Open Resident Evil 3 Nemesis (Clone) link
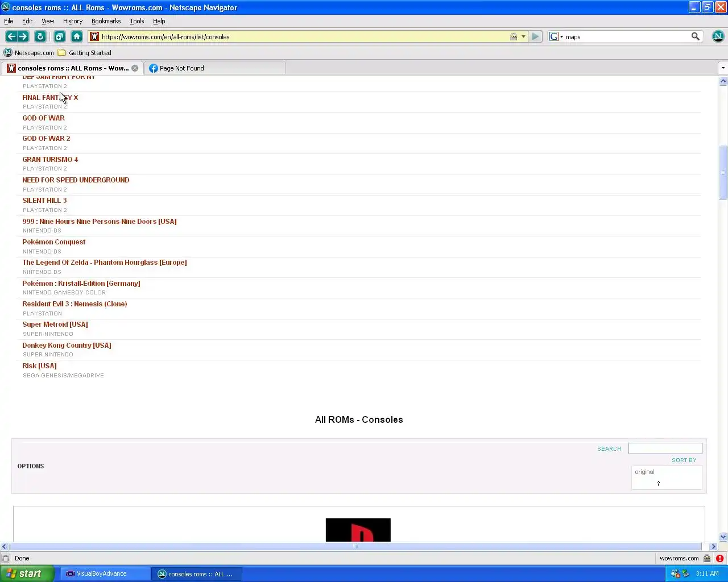Viewport: 728px width, 582px height. tap(75, 304)
